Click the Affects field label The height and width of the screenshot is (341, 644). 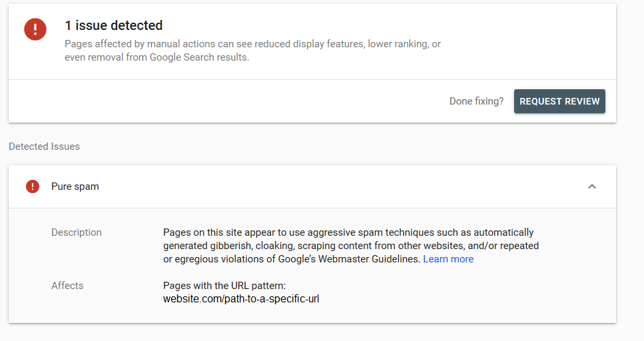[x=67, y=286]
